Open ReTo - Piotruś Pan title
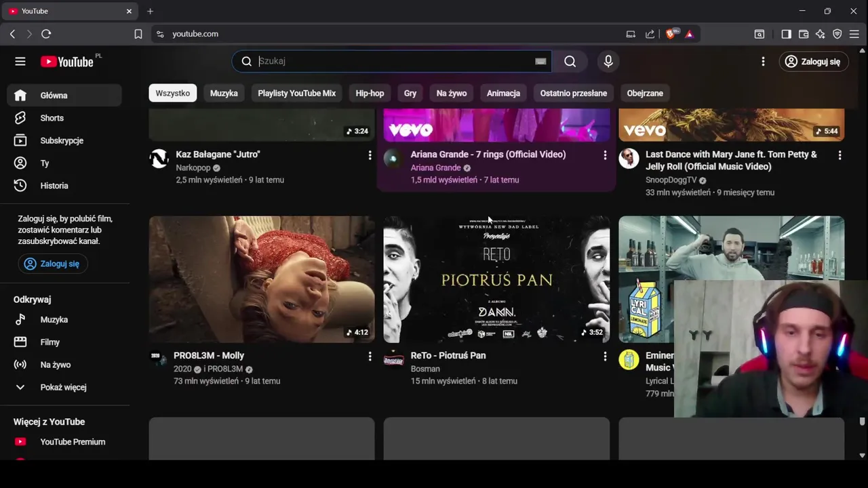The image size is (868, 488). pos(448,356)
